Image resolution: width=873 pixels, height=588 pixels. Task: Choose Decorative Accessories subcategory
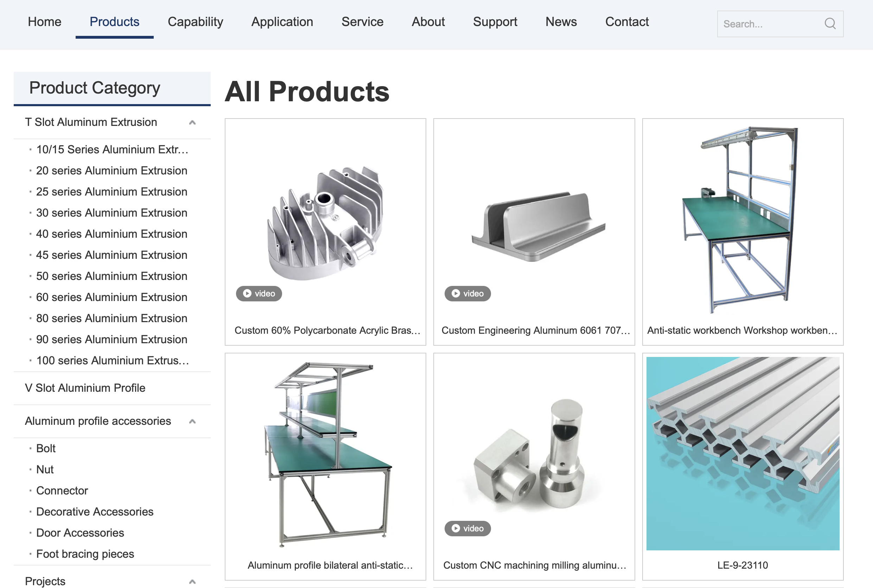(x=95, y=512)
